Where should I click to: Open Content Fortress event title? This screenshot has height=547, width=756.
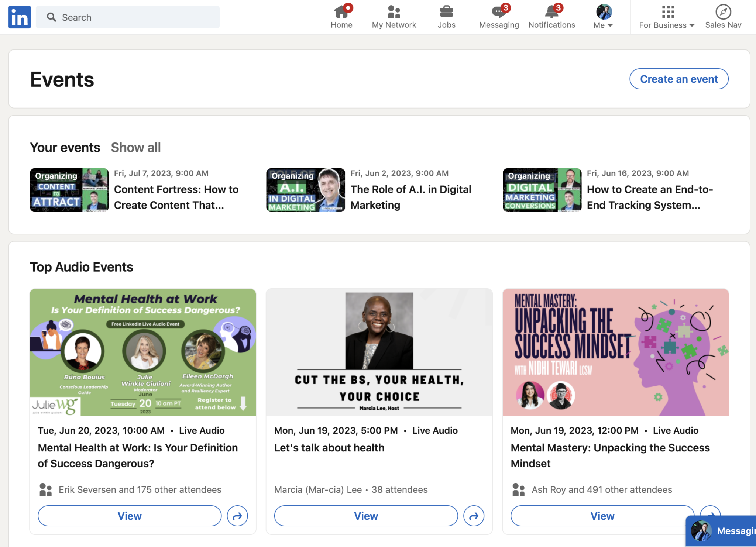point(176,197)
